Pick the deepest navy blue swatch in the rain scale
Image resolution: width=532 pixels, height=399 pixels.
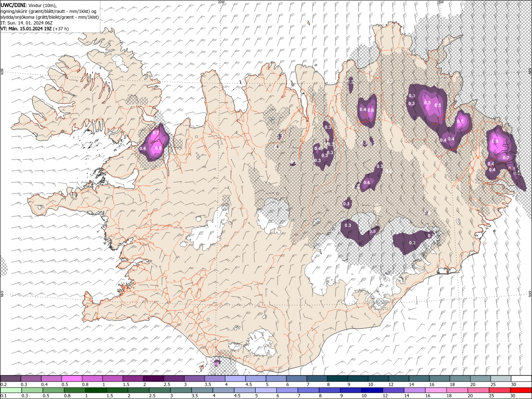point(372,390)
